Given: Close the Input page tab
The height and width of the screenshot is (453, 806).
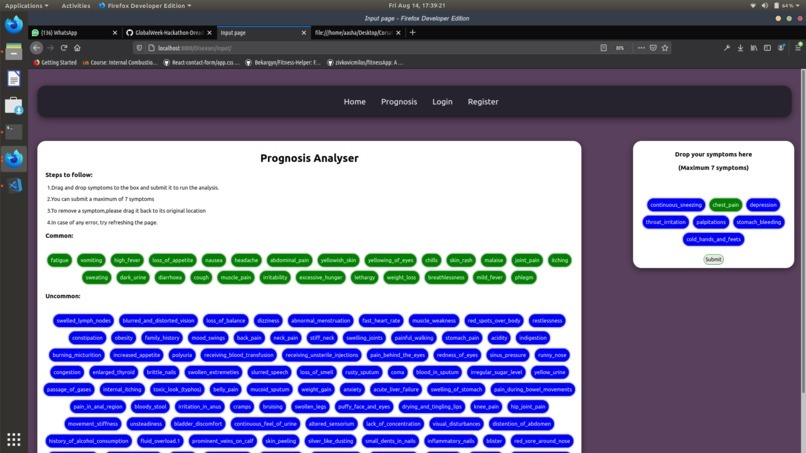Looking at the screenshot, I should [303, 32].
